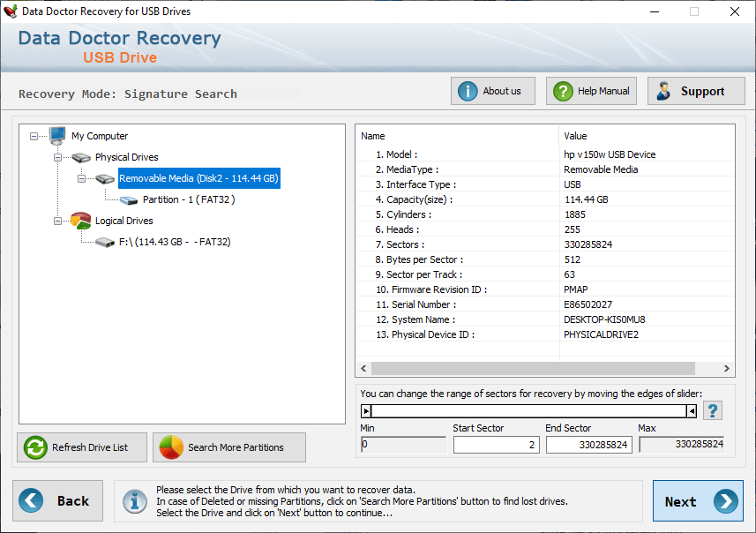Click the Start Sector input field

point(496,444)
